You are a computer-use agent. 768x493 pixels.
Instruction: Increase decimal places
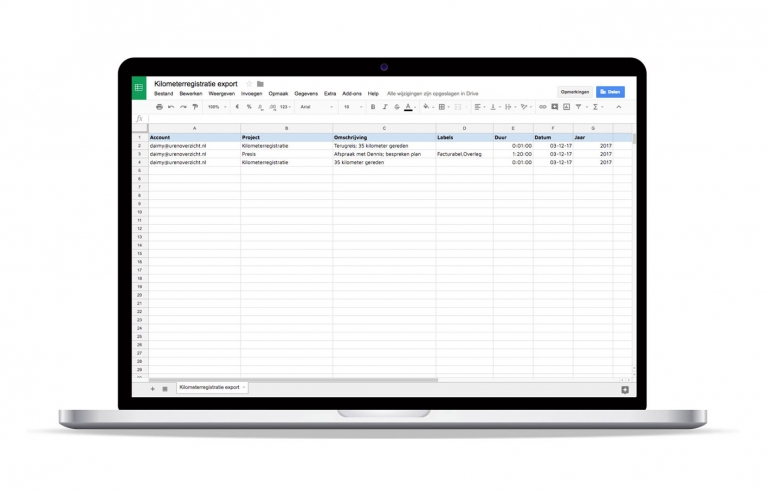click(x=272, y=107)
